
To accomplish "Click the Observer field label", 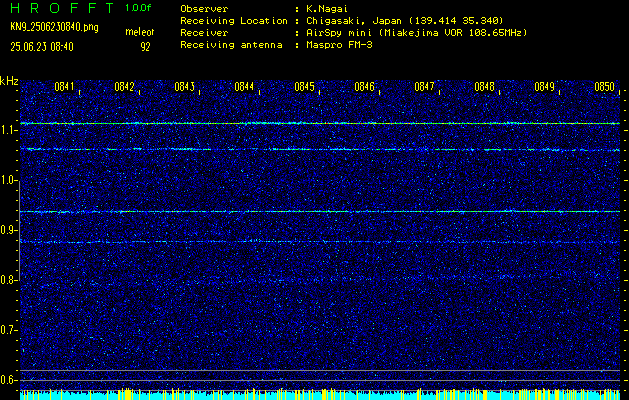I will [x=204, y=9].
